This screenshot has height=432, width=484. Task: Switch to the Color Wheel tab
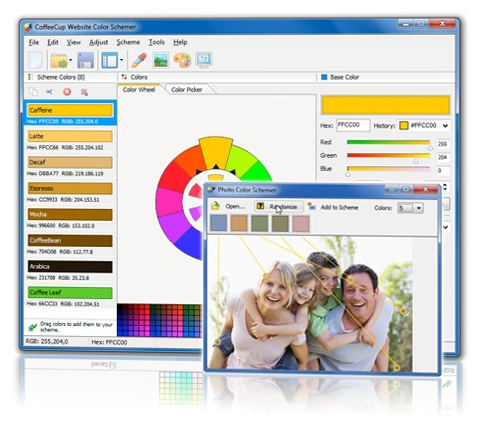[x=139, y=90]
